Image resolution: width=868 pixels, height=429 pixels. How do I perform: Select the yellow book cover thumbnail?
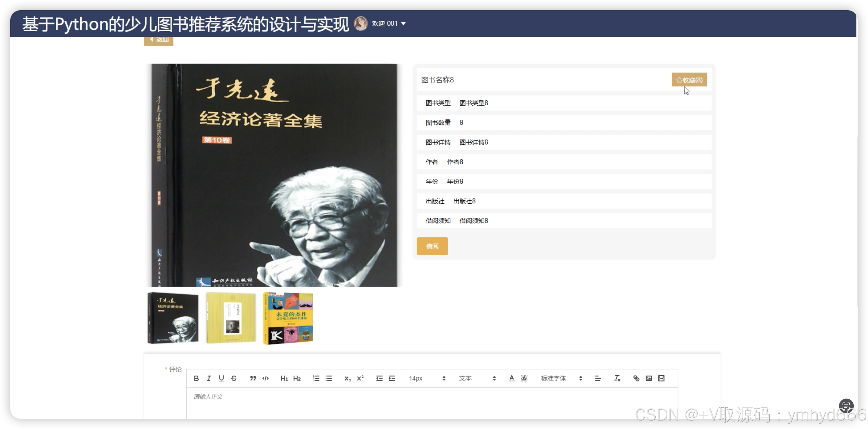click(x=231, y=318)
